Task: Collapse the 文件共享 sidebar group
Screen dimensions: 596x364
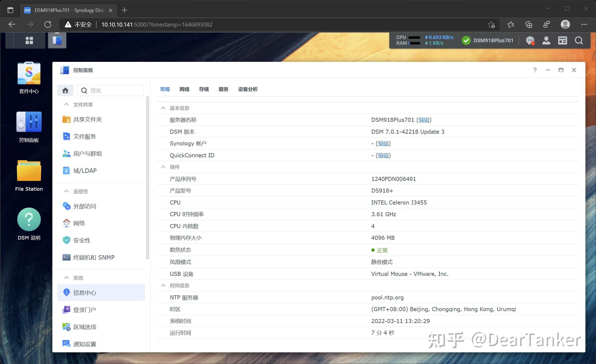Action: pos(66,104)
